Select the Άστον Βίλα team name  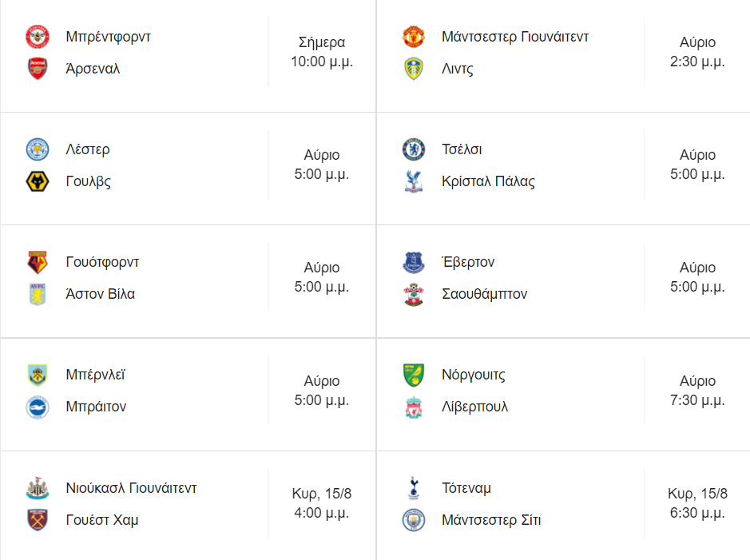(x=101, y=294)
